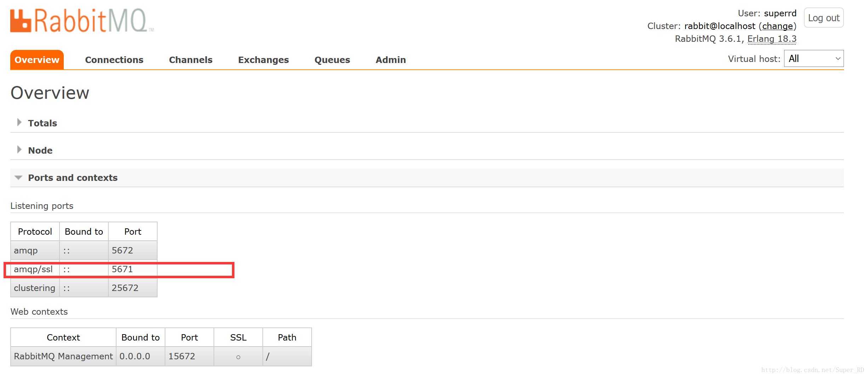This screenshot has height=377, width=868.
Task: Click the Overview page heading
Action: pos(50,93)
